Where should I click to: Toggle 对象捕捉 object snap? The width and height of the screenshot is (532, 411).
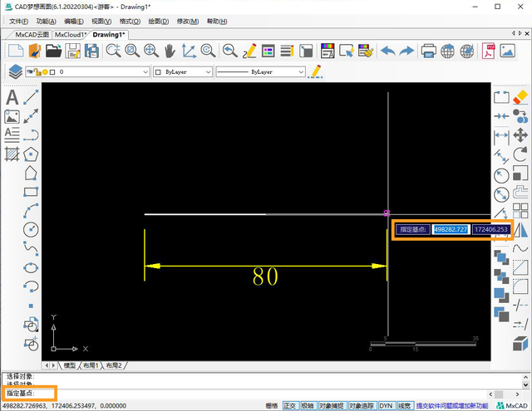tap(332, 405)
